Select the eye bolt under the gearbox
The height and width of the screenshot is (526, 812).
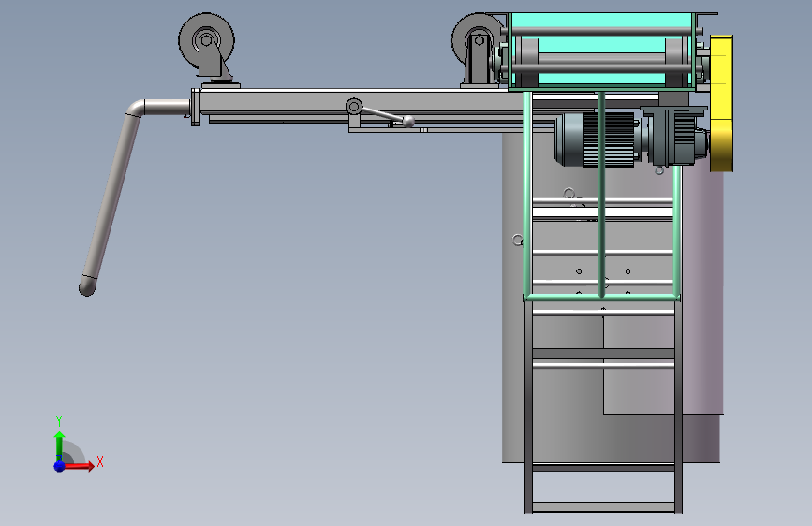(659, 169)
